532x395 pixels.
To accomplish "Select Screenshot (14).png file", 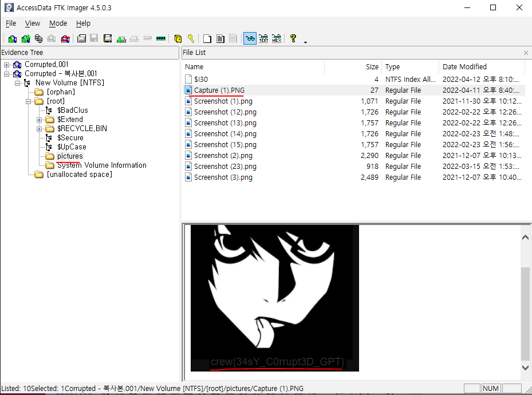I will [x=353, y=133].
